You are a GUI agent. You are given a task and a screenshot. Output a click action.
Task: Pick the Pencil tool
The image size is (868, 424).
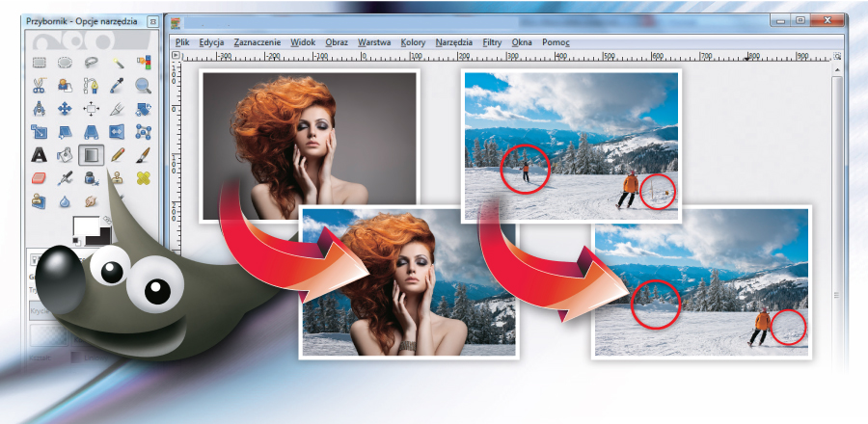pos(117,154)
